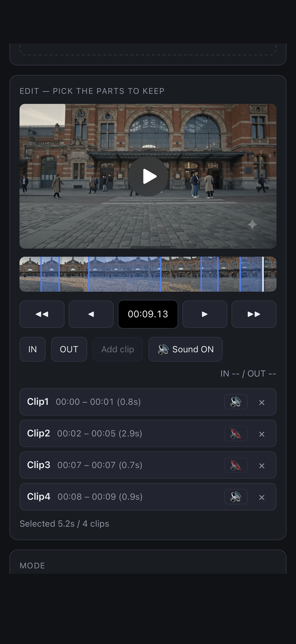Click the last unhighlighted frame of the filmstrip

(x=270, y=274)
